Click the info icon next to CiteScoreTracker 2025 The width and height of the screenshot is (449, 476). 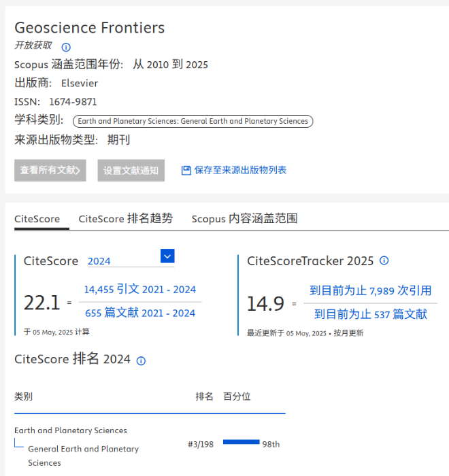(384, 260)
